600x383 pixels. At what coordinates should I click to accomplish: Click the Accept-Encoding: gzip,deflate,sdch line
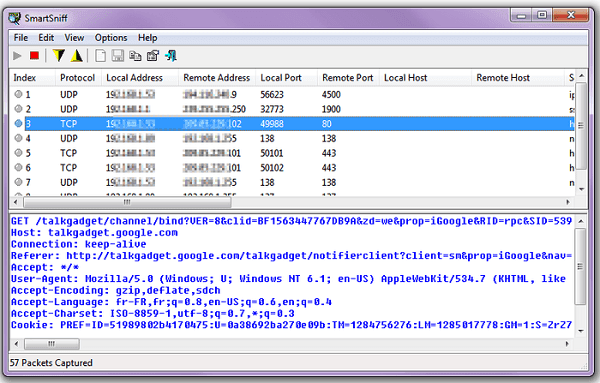(x=116, y=290)
